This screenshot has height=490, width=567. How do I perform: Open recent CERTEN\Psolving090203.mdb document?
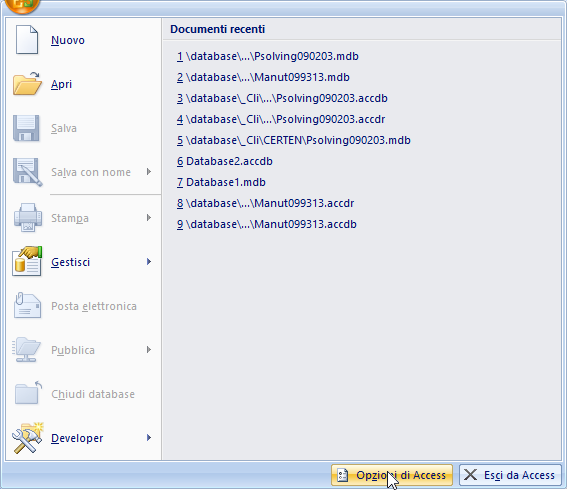tap(294, 140)
